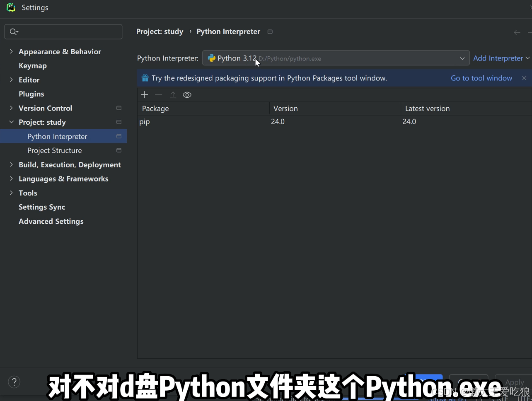Click Project: study breadcrumb
Viewport: 532px width, 401px height.
pos(160,31)
